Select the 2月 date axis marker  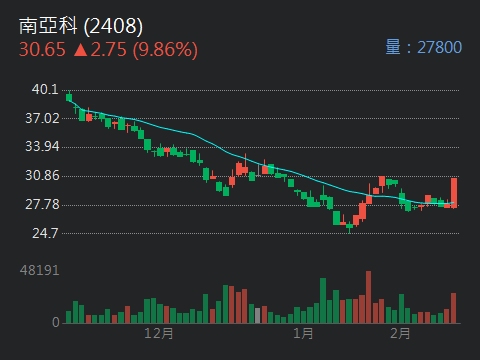pyautogui.click(x=400, y=333)
